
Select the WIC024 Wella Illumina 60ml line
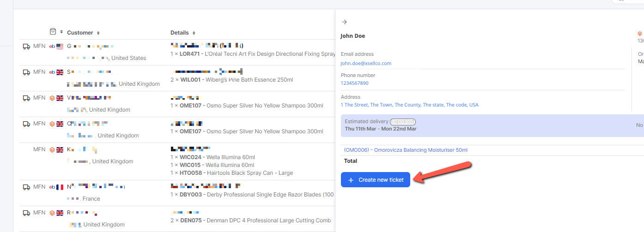[x=213, y=157]
